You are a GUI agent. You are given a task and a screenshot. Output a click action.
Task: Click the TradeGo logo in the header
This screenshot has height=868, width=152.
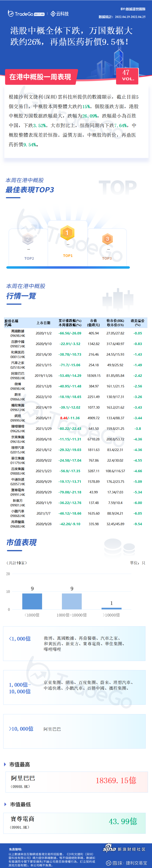26,14
